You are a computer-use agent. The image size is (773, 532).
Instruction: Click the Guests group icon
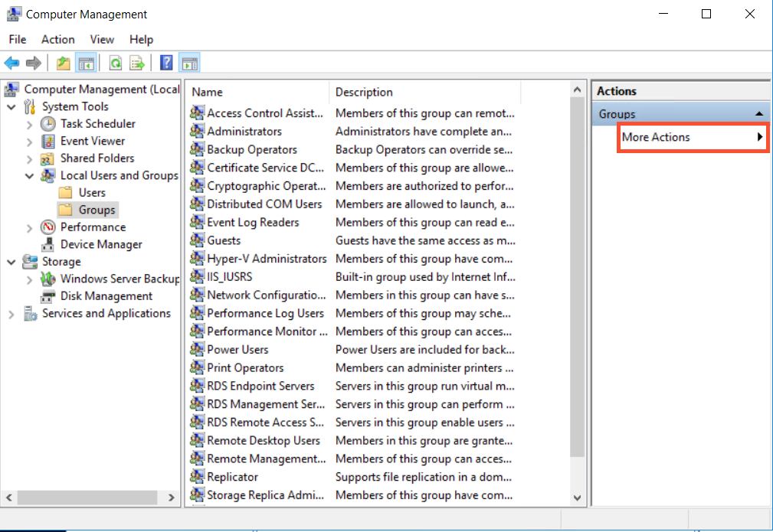197,240
